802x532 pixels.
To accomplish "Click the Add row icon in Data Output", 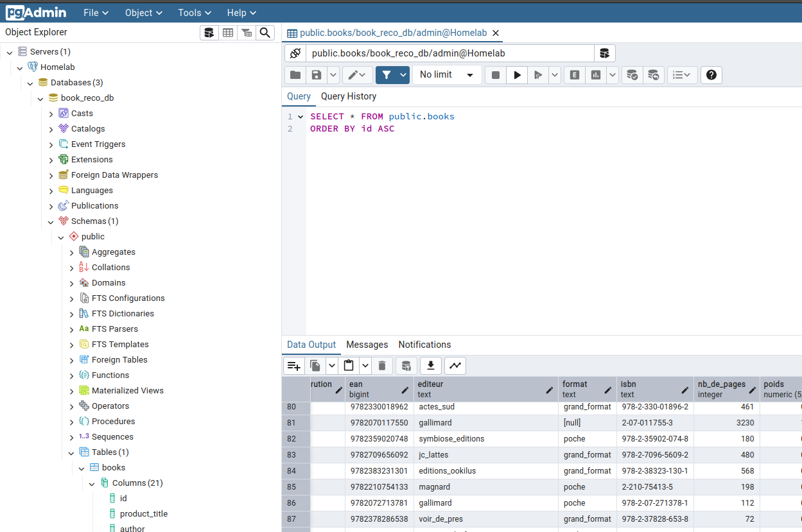I will click(294, 366).
